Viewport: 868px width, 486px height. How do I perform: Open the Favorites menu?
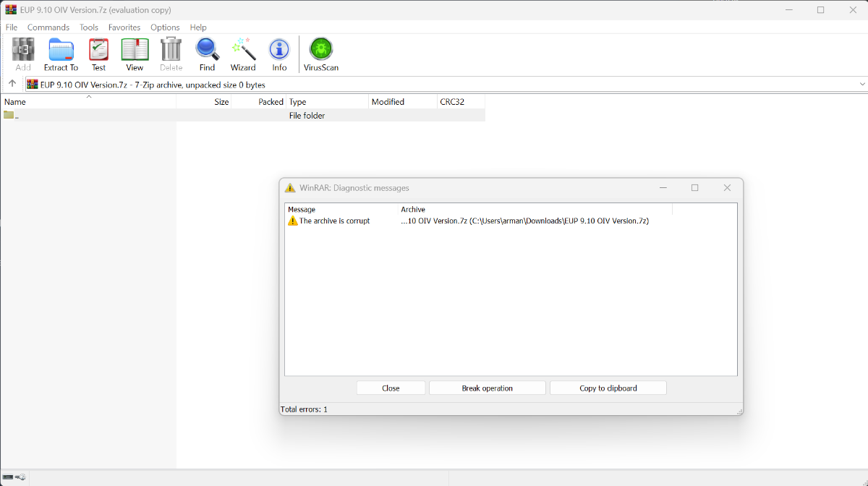124,27
